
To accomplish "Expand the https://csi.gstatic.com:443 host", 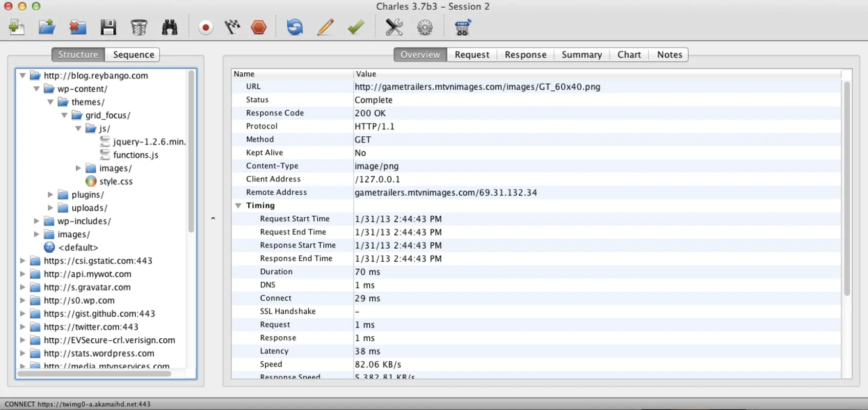I will tap(23, 261).
